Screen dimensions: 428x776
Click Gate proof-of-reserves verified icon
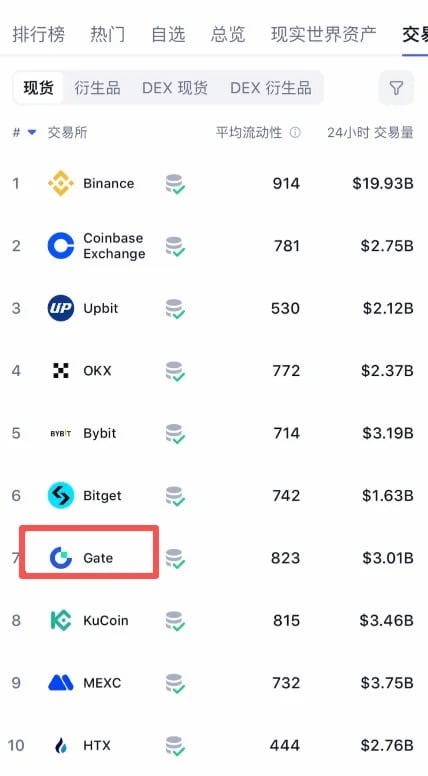tap(175, 558)
